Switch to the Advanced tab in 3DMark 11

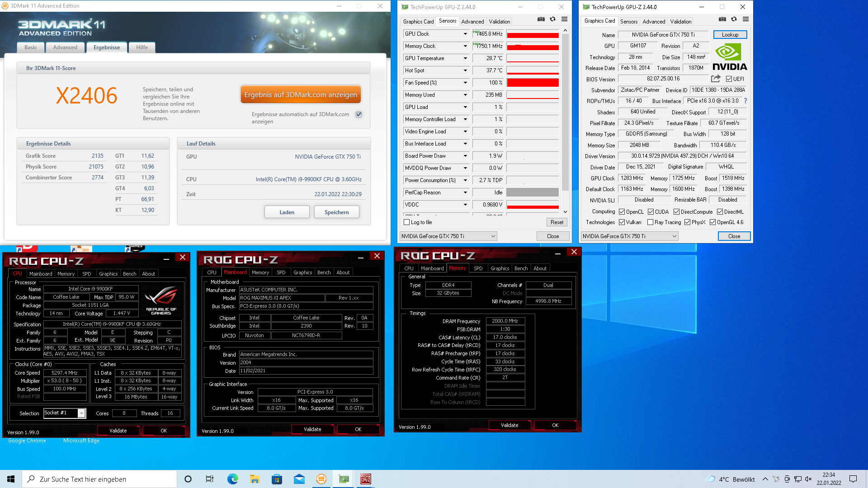pos(65,47)
